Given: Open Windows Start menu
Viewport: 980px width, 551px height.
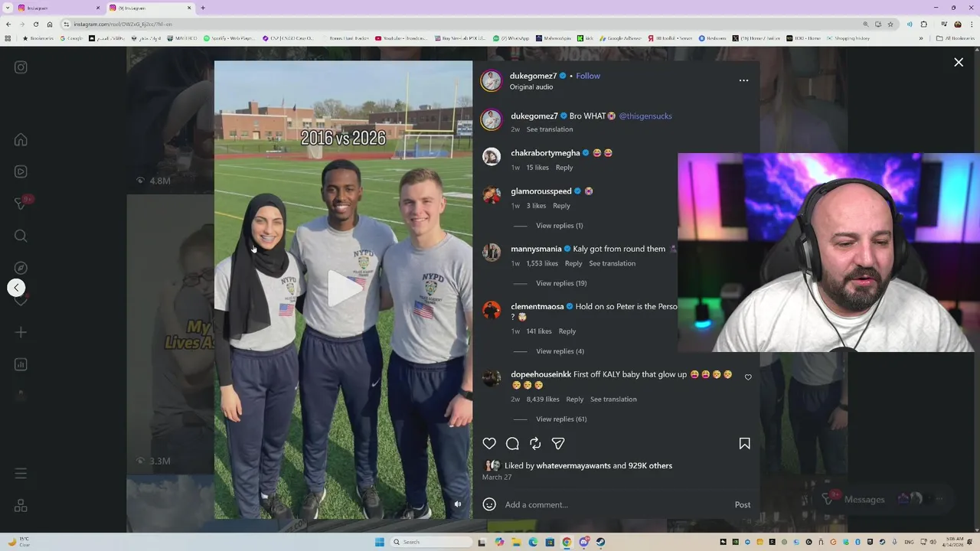Looking at the screenshot, I should [x=379, y=542].
